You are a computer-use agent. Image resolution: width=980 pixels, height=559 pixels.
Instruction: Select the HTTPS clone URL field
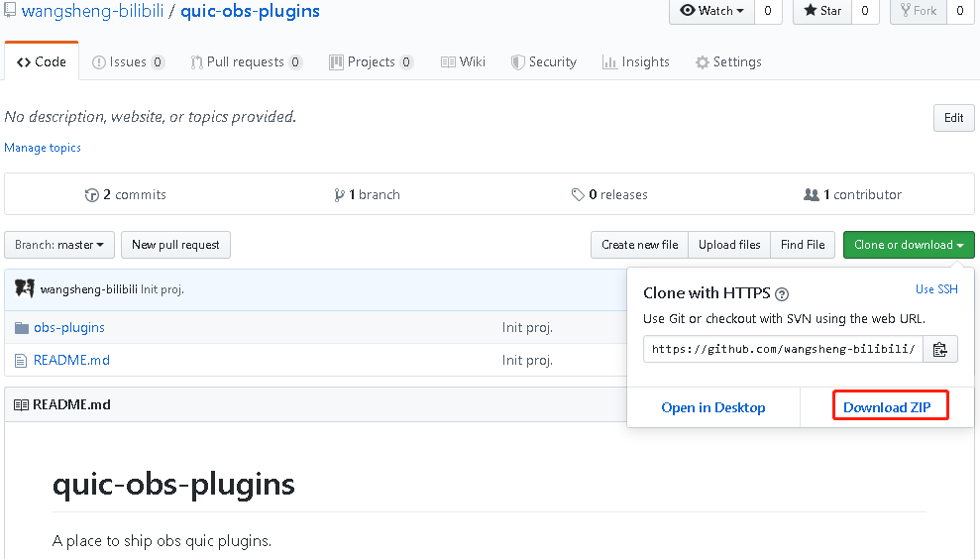(783, 349)
